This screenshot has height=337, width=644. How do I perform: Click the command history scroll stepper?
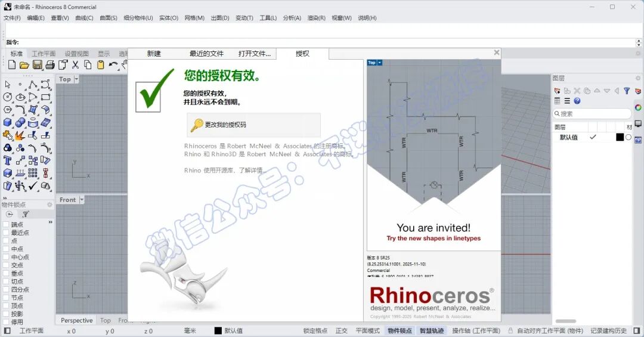638,42
